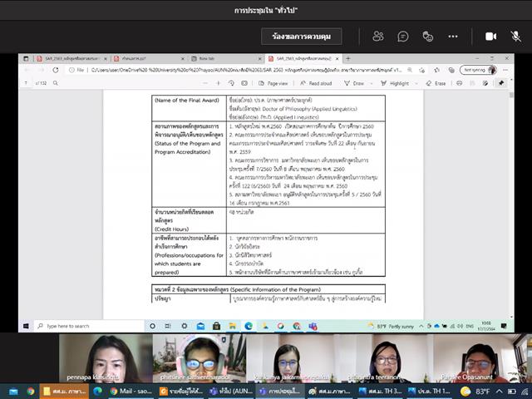
Task: Open ปร.ด. TH 1 window on taskbar
Action: tap(430, 392)
